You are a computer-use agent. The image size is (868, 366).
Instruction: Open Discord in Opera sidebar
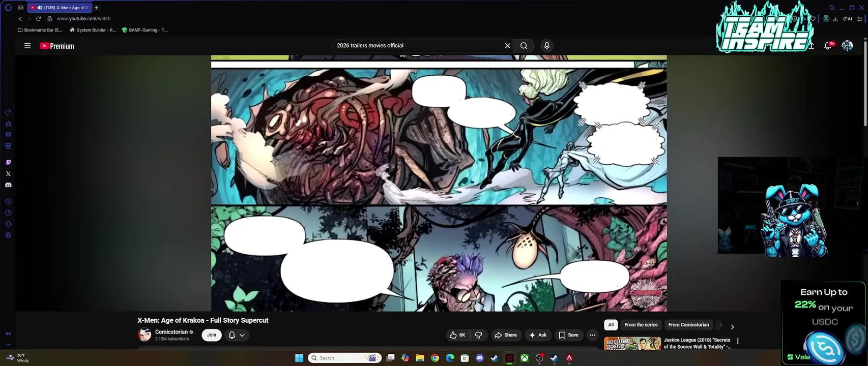pyautogui.click(x=8, y=185)
